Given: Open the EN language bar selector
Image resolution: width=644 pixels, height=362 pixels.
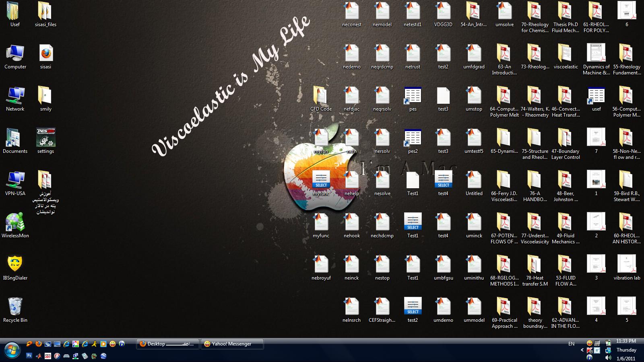Looking at the screenshot, I should tap(571, 344).
